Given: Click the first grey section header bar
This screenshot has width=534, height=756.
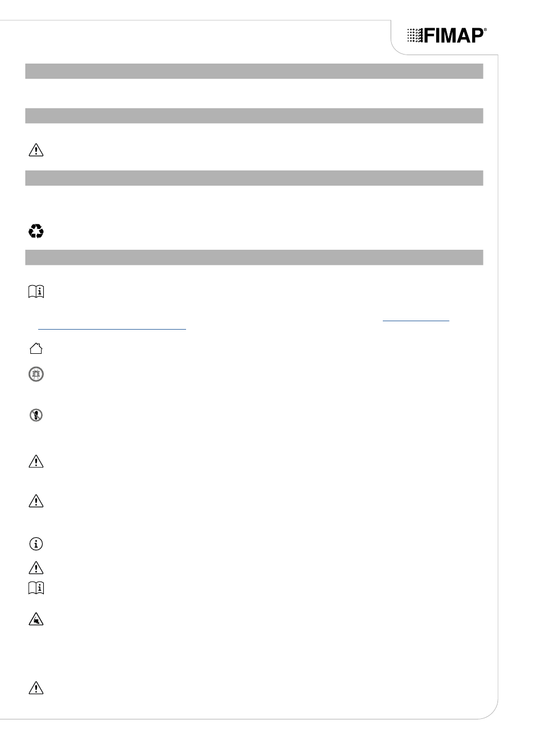Looking at the screenshot, I should 254,71.
